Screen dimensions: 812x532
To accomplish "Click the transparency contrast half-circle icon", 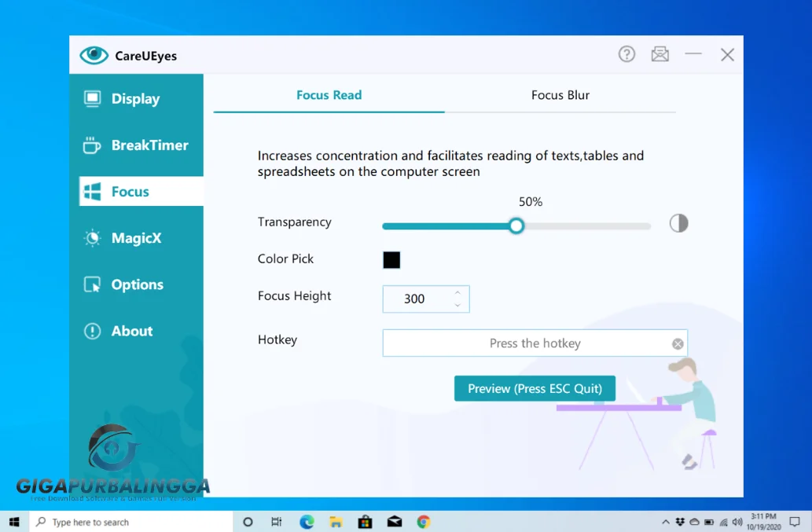I will (678, 223).
